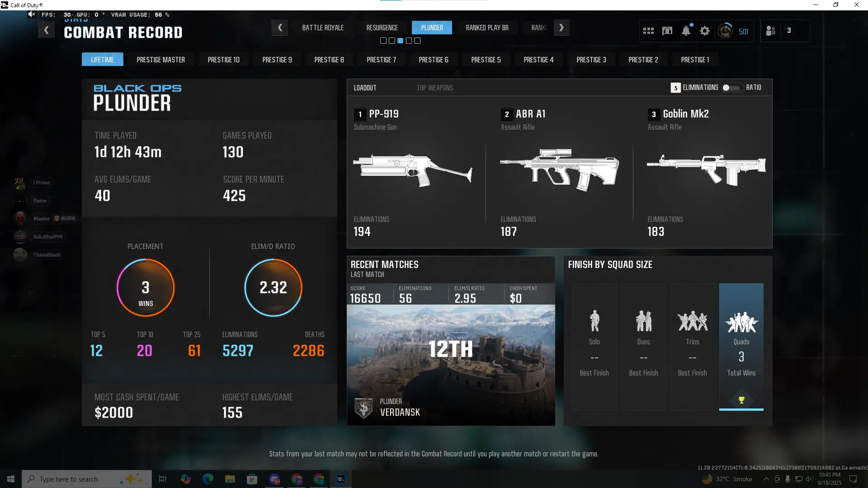Click the muted speaker icon
This screenshot has height=488, width=868.
pos(32,14)
